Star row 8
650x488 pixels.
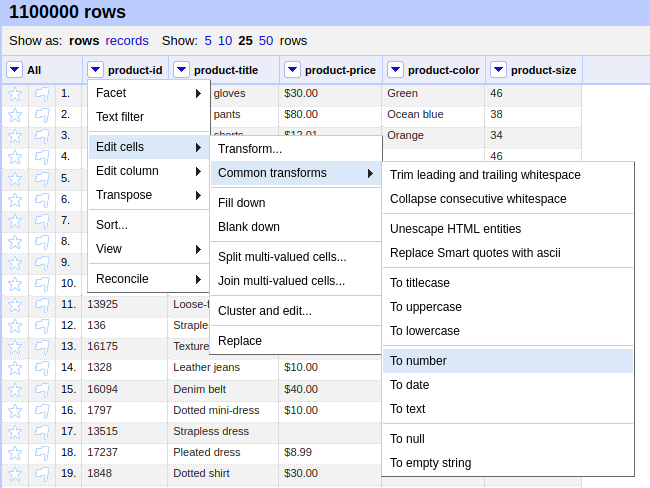15,242
